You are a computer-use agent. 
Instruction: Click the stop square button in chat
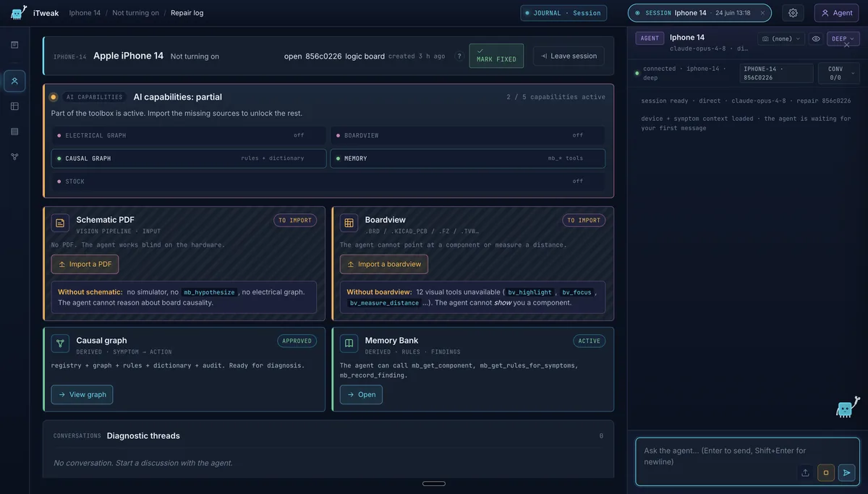tap(826, 472)
